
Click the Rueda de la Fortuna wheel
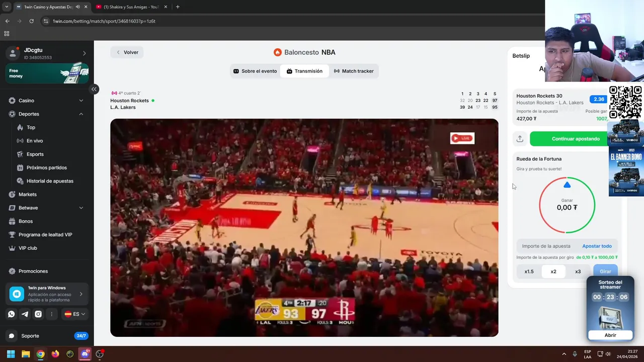point(567,205)
